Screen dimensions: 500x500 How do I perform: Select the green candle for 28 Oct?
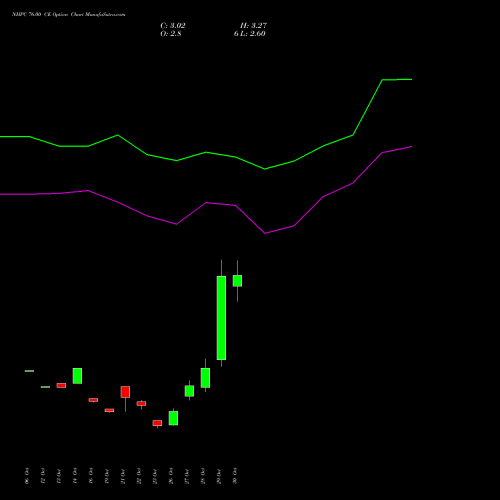pos(205,378)
